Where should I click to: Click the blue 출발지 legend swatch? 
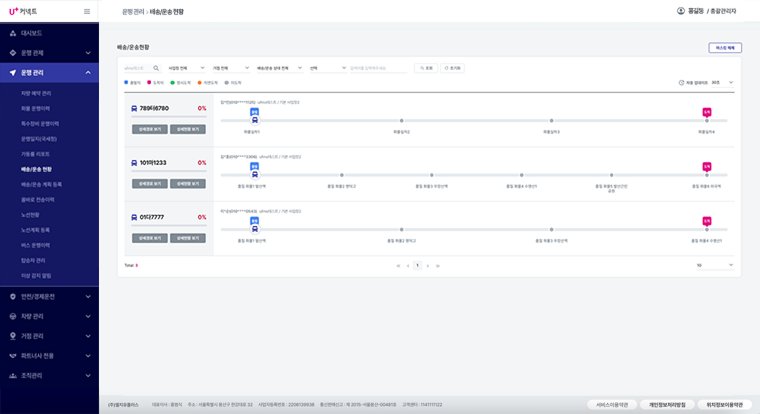[x=126, y=82]
